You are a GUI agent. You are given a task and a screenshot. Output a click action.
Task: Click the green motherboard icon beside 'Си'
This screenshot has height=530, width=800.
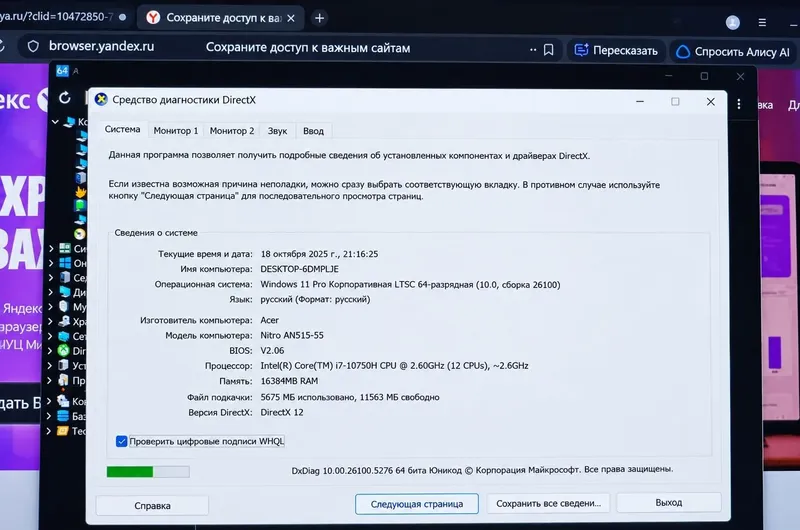(65, 248)
